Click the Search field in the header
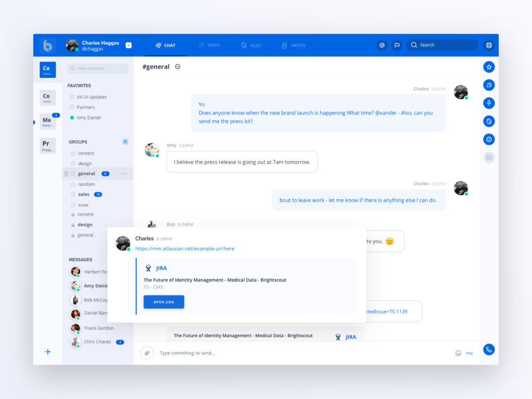This screenshot has width=532, height=399. 442,45
